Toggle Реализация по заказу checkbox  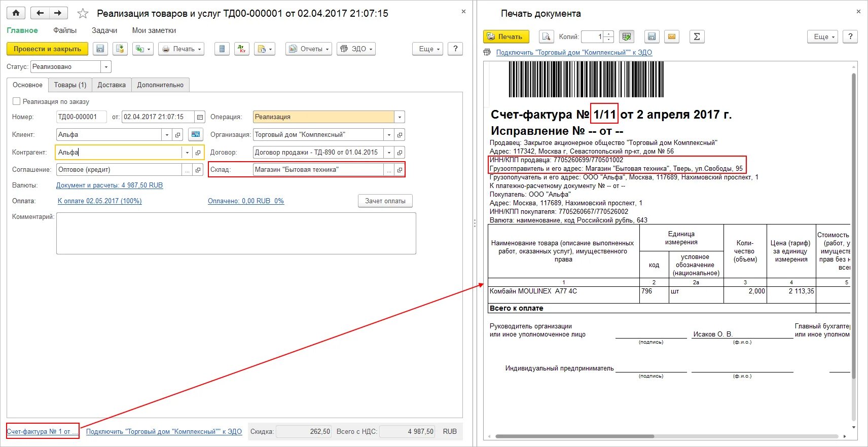[16, 101]
